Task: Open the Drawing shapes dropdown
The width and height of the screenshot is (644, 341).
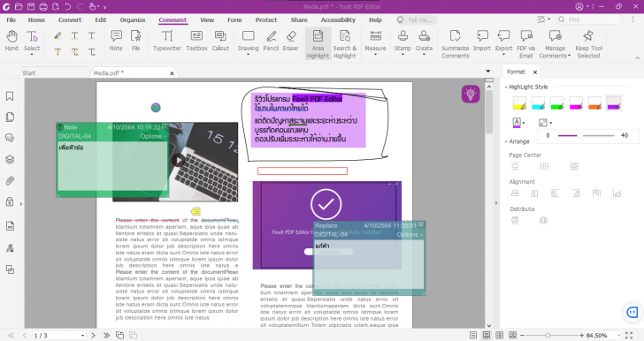Action: click(x=248, y=55)
